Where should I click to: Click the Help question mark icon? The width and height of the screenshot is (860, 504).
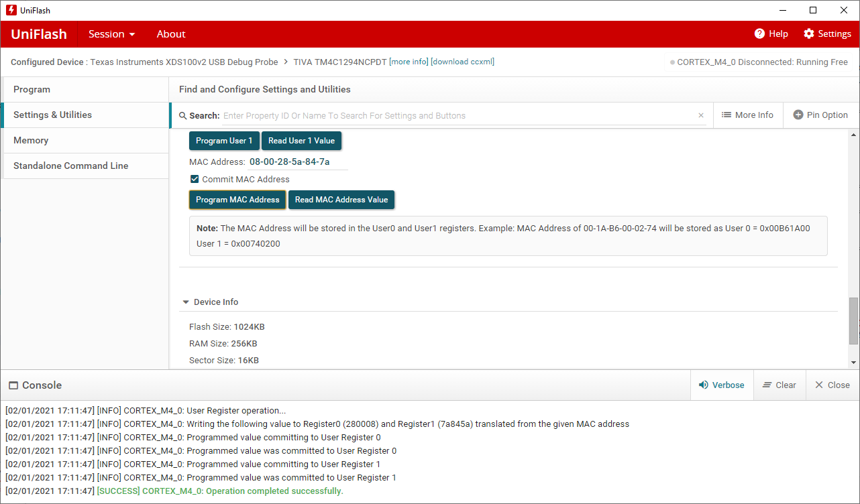pos(759,34)
